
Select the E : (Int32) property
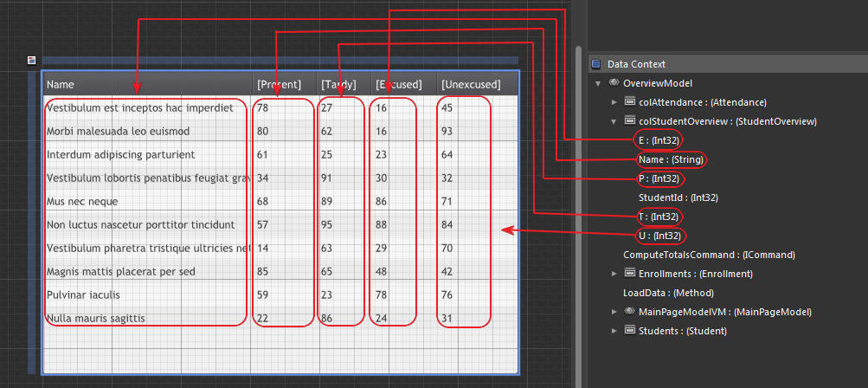coord(659,140)
